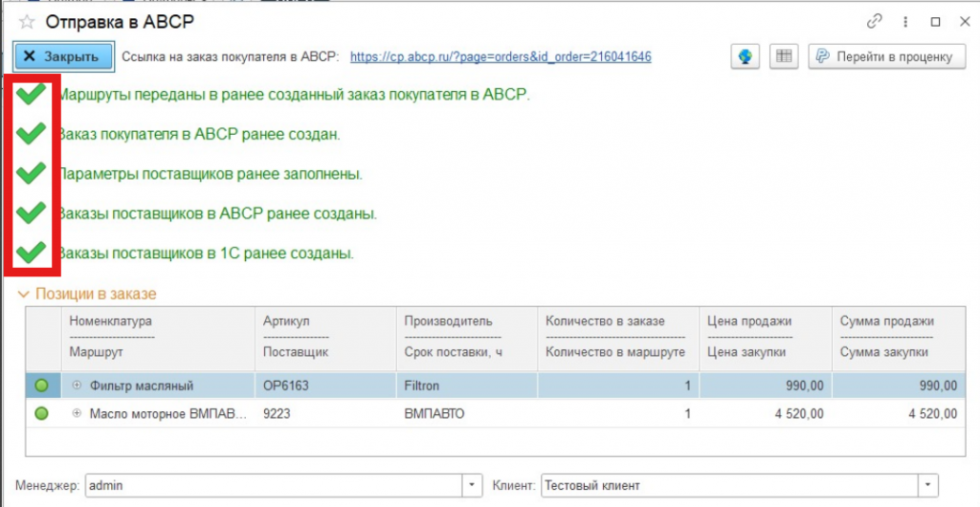The image size is (980, 507).
Task: Click the 'Сумма продажи' column header
Action: (x=886, y=321)
